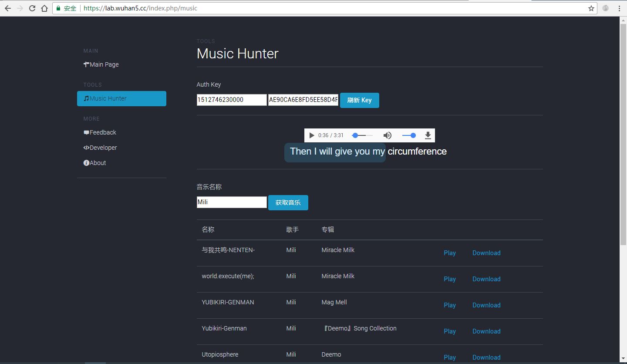The image size is (627, 364).
Task: Download the YUBIKIRI-GENMAN Mag Mell track
Action: click(486, 305)
